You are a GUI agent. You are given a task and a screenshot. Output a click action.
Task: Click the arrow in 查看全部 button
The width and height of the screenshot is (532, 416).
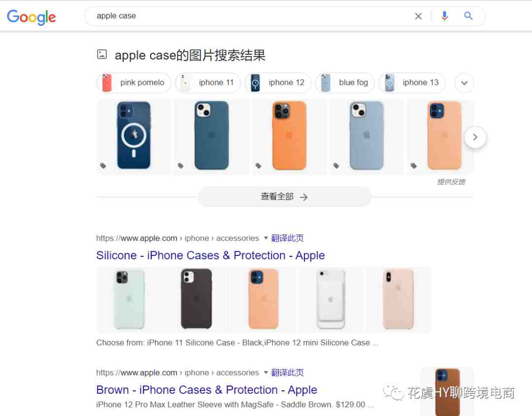click(304, 197)
